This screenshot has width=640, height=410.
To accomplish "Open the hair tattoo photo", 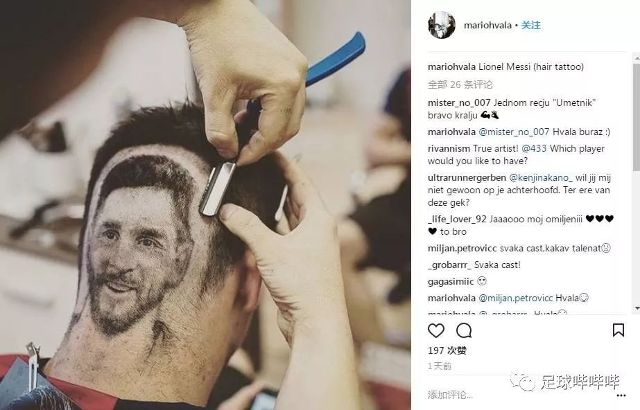I will 205,205.
